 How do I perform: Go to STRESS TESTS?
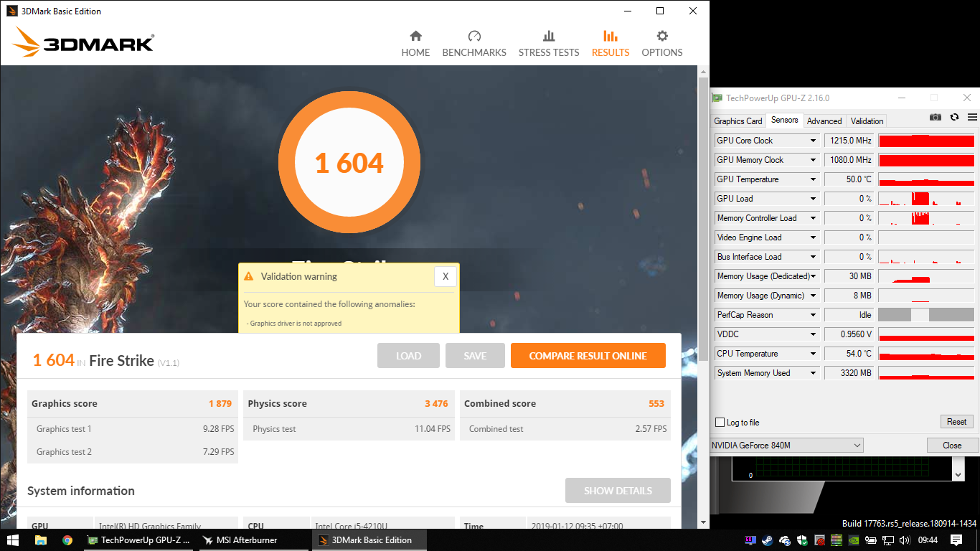[x=549, y=44]
